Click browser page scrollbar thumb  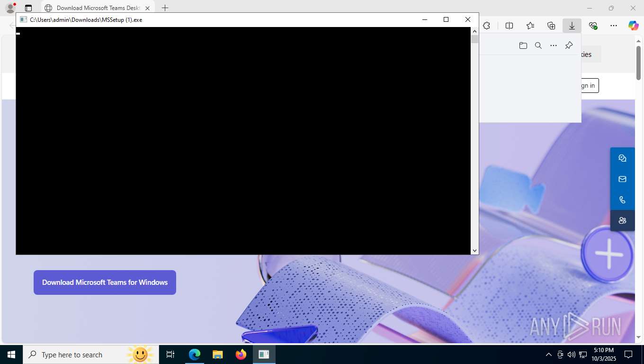coord(638,63)
